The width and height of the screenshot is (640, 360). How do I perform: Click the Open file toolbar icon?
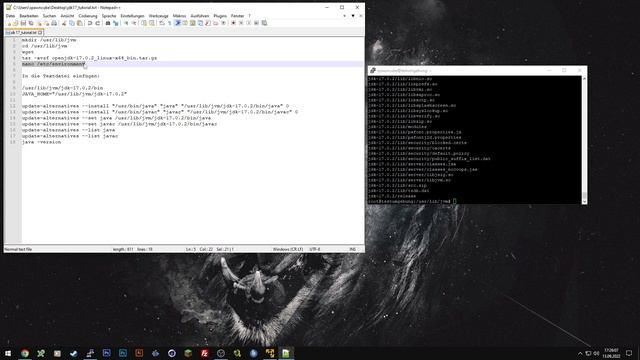(x=16, y=23)
